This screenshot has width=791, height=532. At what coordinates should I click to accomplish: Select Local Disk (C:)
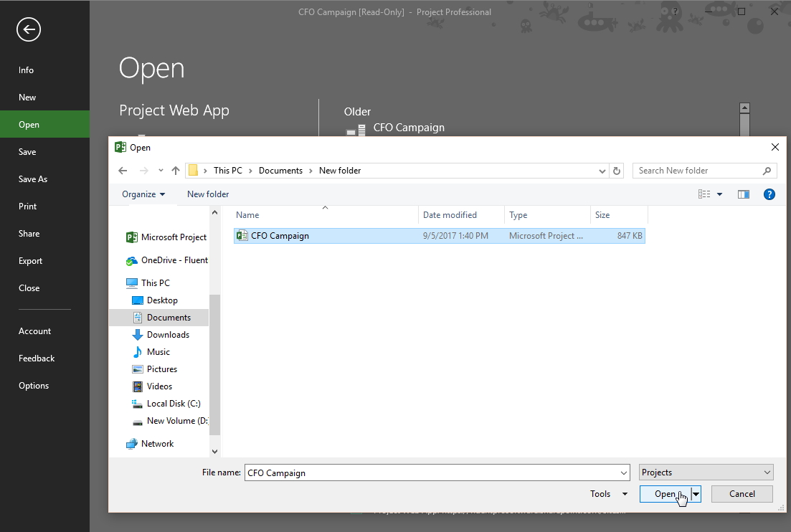click(x=166, y=404)
